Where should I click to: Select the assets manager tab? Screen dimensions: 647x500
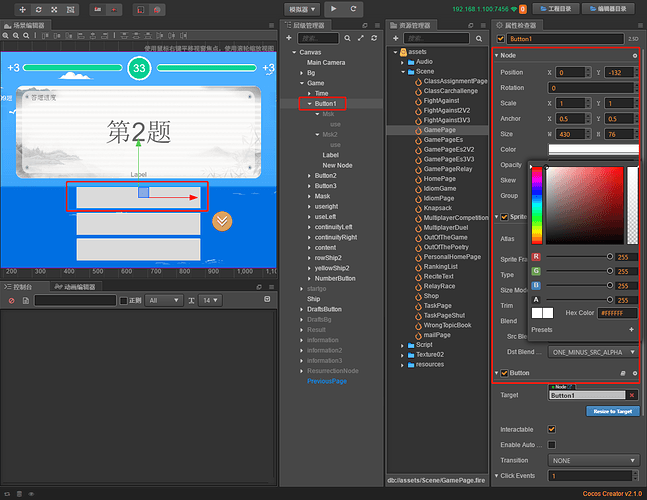[x=410, y=26]
